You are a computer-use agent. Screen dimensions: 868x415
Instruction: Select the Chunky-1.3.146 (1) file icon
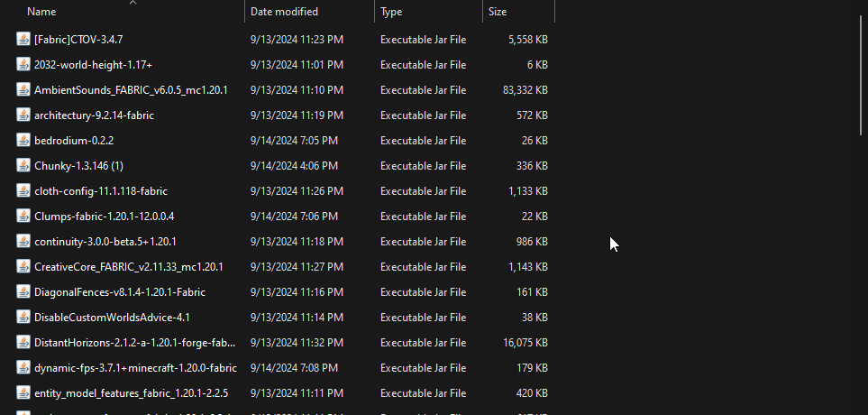(x=23, y=166)
